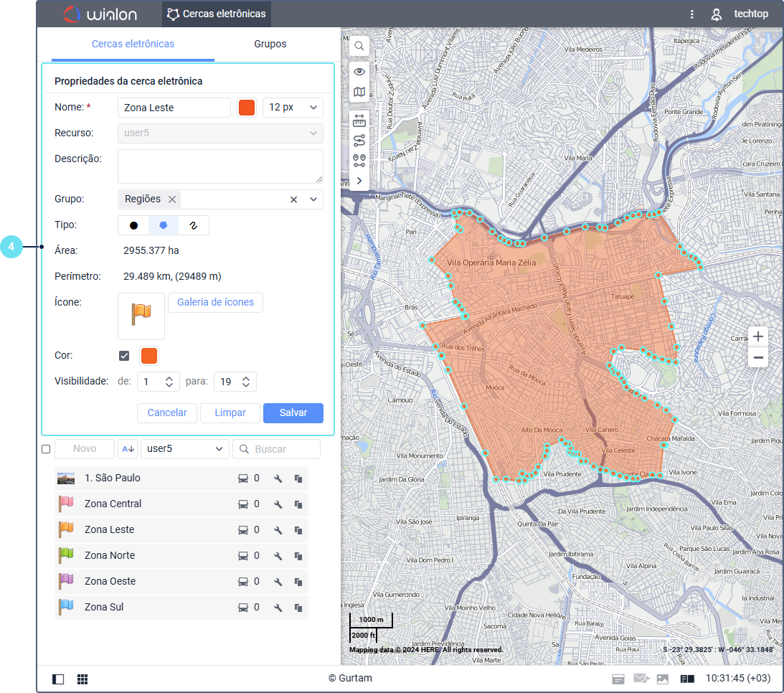Tick the select-all geofences checkbox
Image resolution: width=784 pixels, height=693 pixels.
[x=46, y=449]
